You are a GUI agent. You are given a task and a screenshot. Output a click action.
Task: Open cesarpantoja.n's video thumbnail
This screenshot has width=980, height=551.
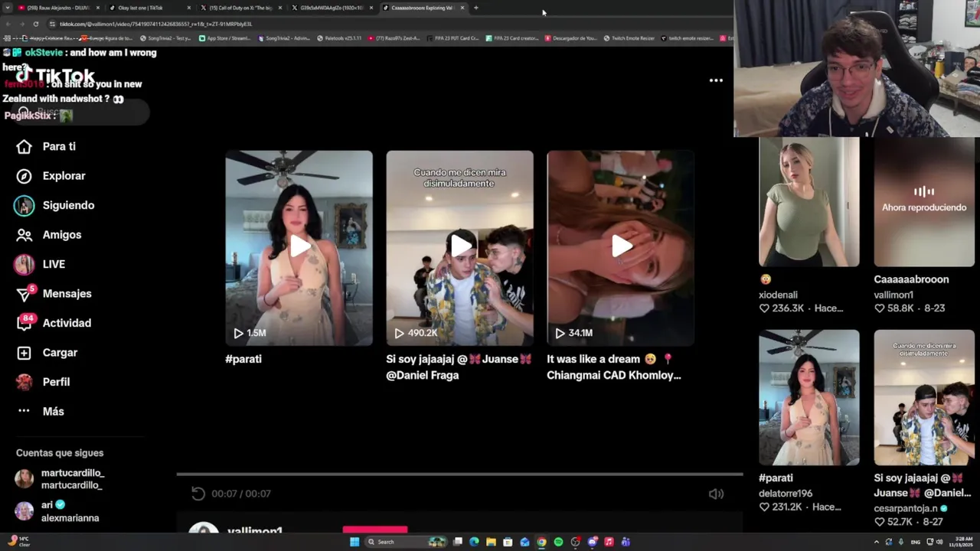(x=924, y=397)
